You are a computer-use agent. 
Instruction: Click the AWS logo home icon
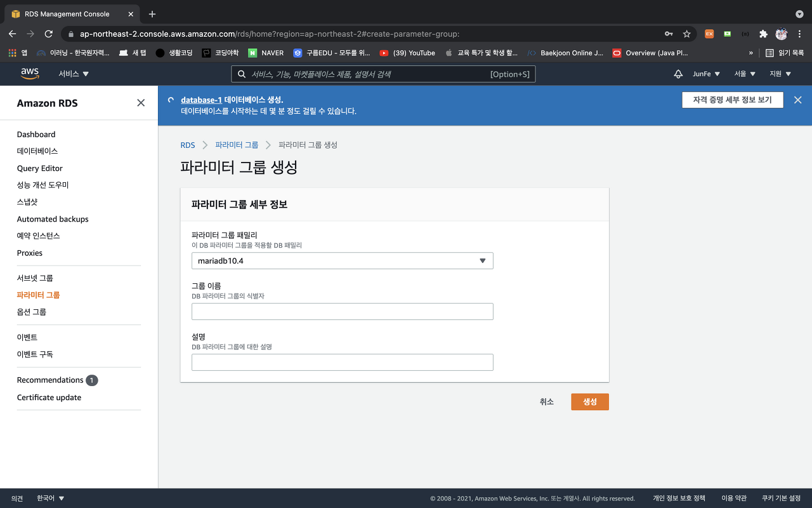30,74
